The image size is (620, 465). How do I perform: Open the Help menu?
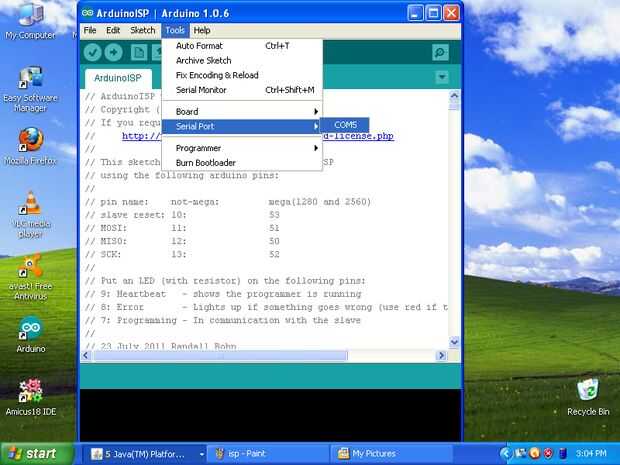[x=202, y=30]
